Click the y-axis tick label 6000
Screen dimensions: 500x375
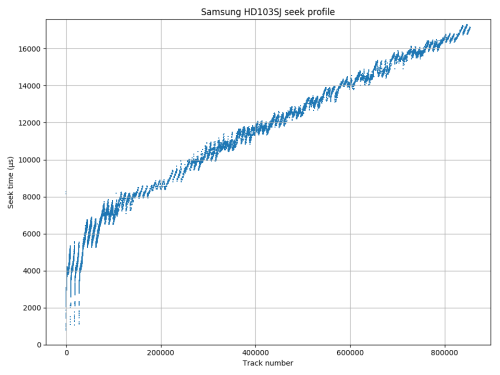pyautogui.click(x=32, y=234)
